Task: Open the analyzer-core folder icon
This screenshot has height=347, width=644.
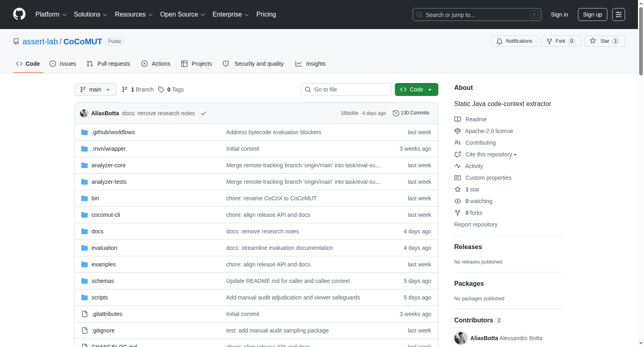Action: click(85, 165)
